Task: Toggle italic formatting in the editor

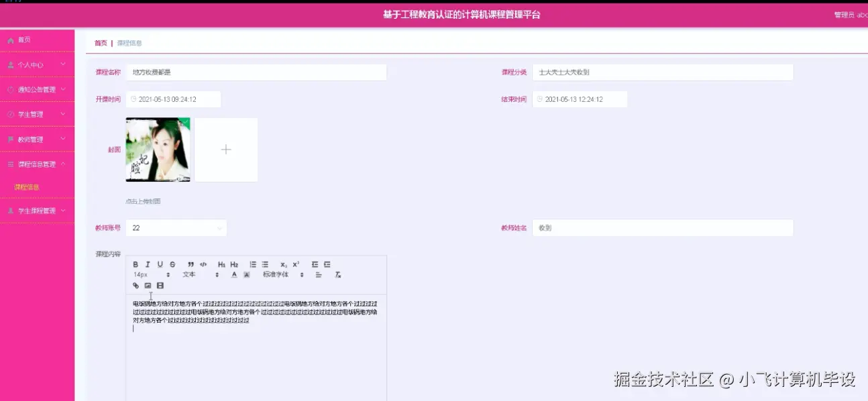Action: [x=148, y=265]
